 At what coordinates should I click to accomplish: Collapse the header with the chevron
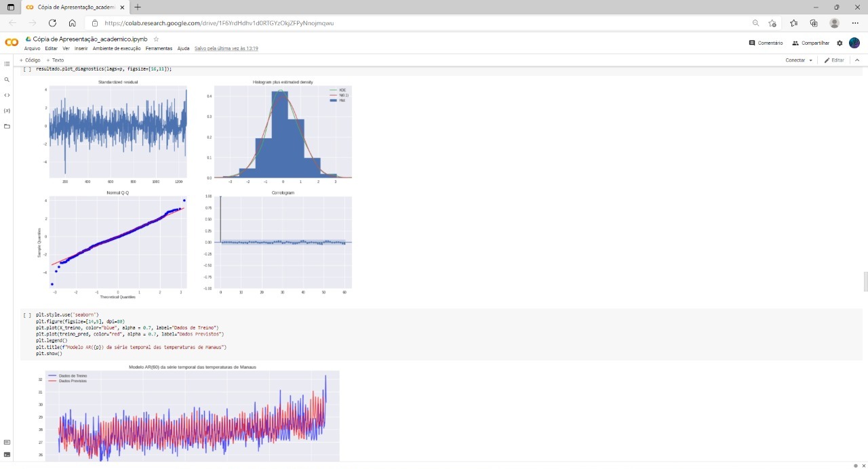coord(856,60)
